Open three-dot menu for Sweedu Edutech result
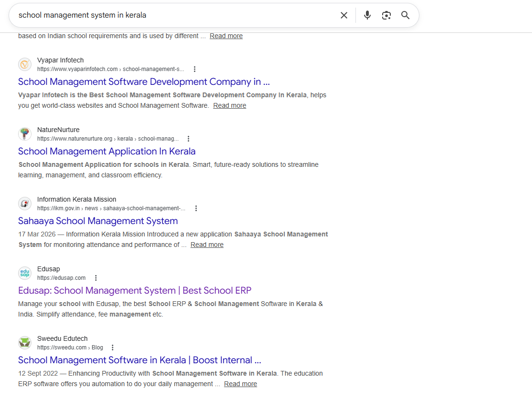The image size is (532, 399). [x=113, y=348]
